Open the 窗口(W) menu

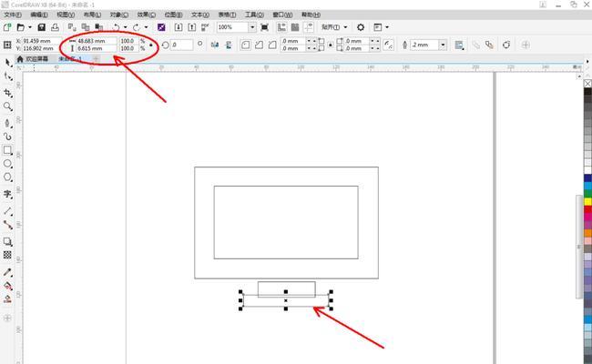[282, 15]
